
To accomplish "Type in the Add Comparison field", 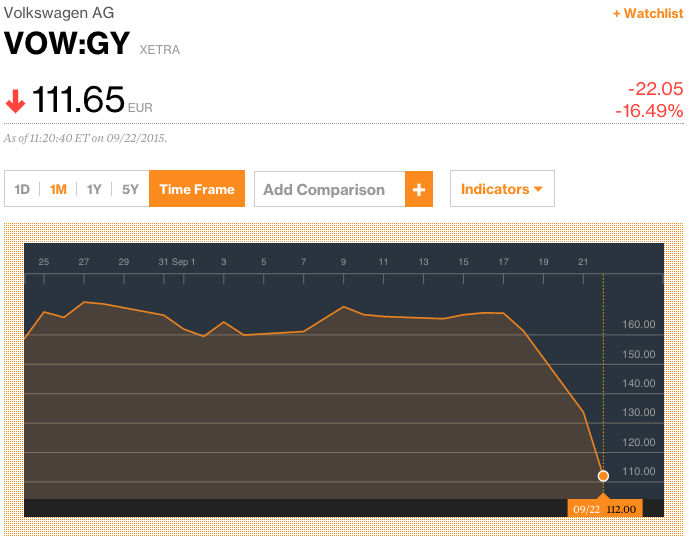I will [x=329, y=189].
